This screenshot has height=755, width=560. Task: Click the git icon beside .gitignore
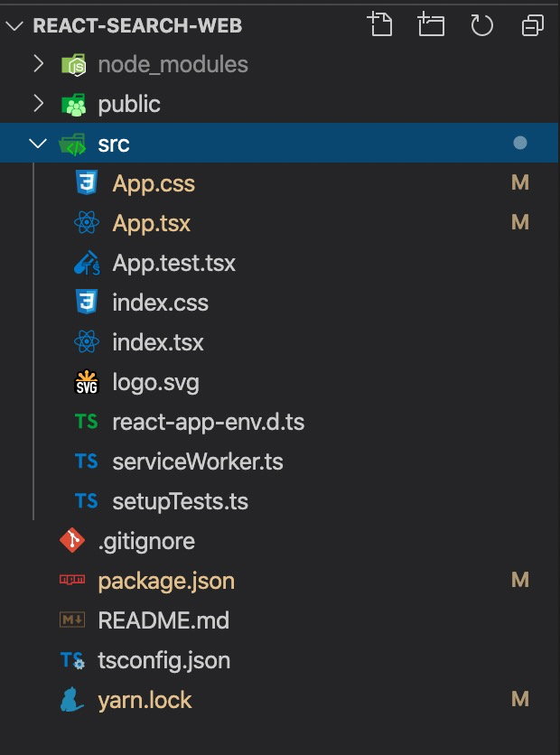(72, 540)
